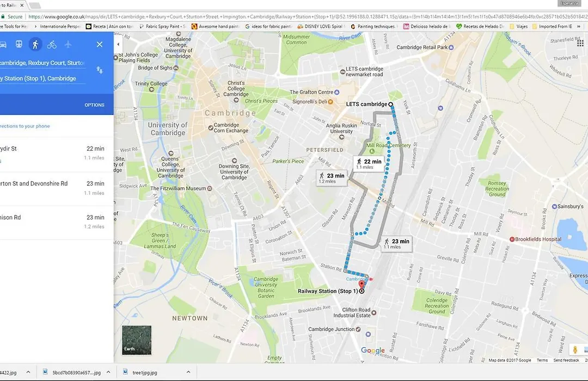Screen dimensions: 588x381
Task: Click the Sainsbury's store marker
Action: [554, 206]
